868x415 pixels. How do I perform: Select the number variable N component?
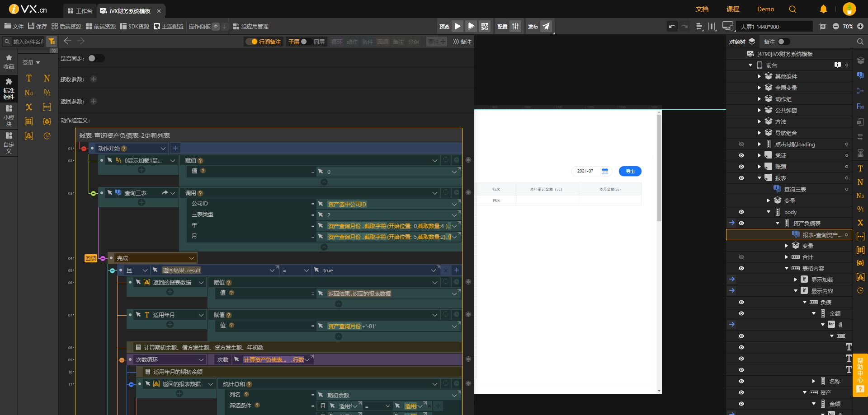(47, 78)
